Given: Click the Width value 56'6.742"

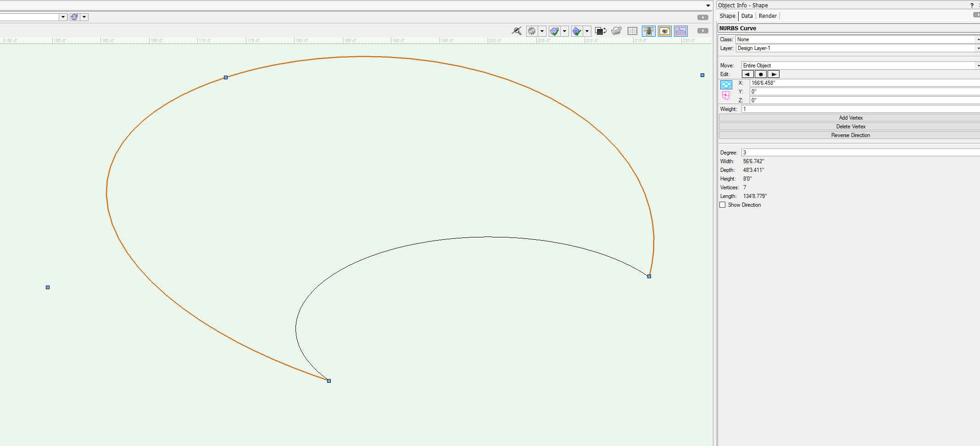Looking at the screenshot, I should tap(753, 161).
